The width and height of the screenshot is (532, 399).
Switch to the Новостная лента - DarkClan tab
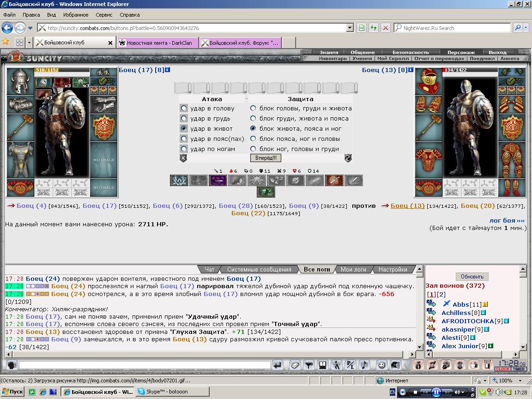158,43
